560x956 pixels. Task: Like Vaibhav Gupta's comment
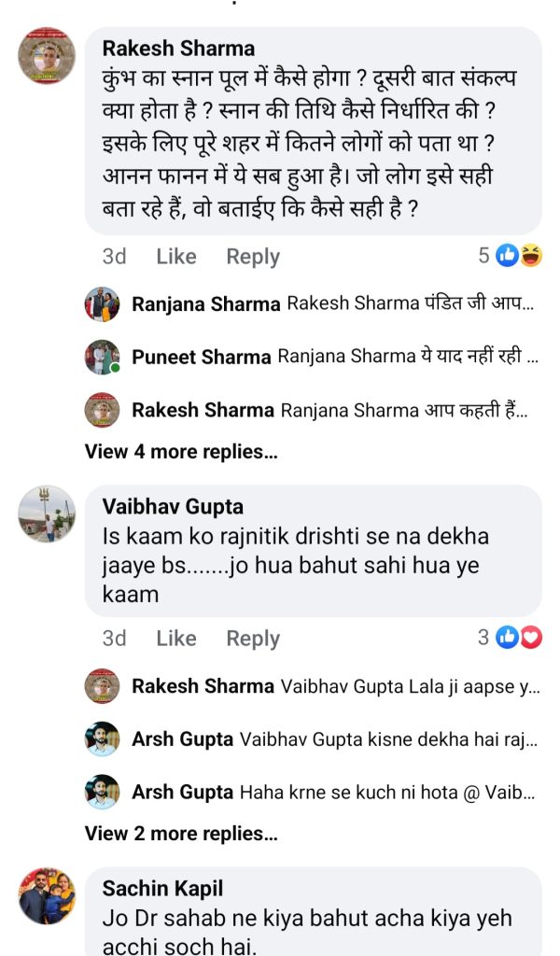click(x=175, y=639)
